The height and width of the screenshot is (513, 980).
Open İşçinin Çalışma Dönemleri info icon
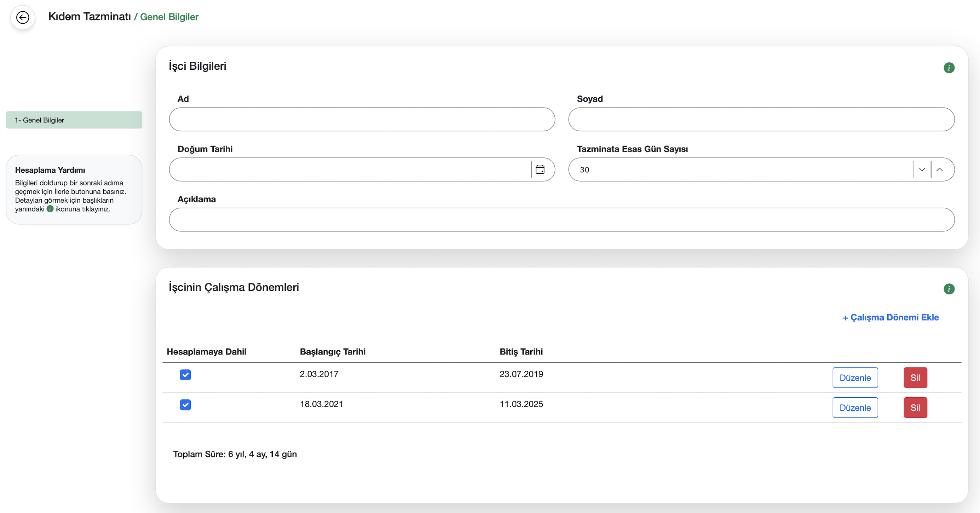pos(949,289)
